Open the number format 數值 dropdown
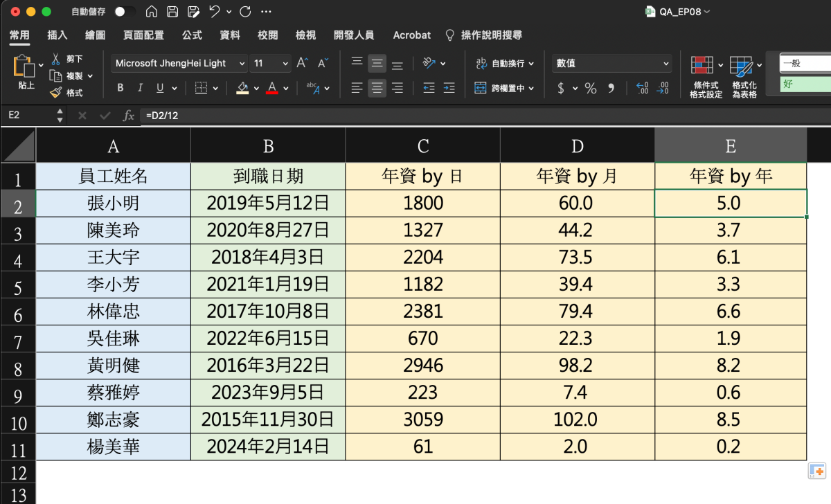Image resolution: width=831 pixels, height=504 pixels. [x=612, y=63]
